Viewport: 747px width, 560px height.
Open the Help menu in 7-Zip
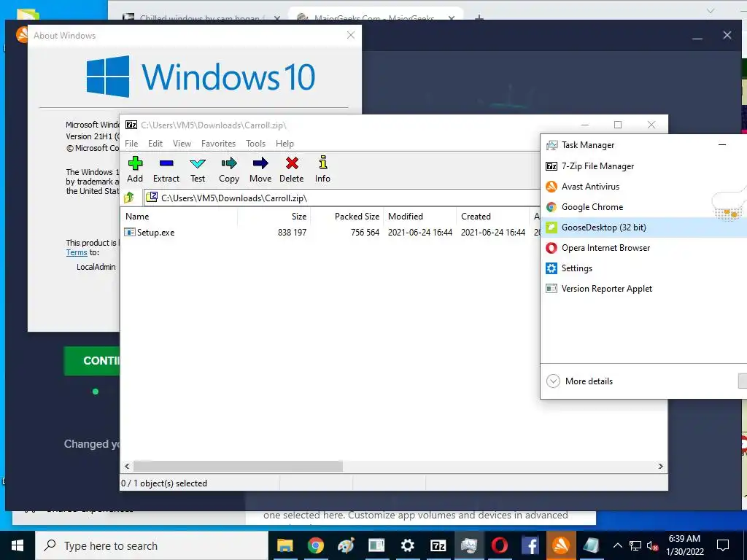285,144
